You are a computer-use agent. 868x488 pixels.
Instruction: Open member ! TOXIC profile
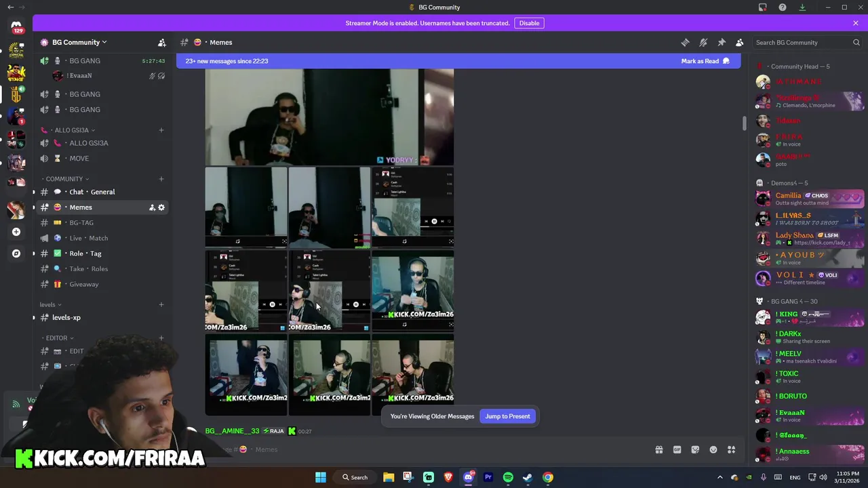pyautogui.click(x=810, y=376)
